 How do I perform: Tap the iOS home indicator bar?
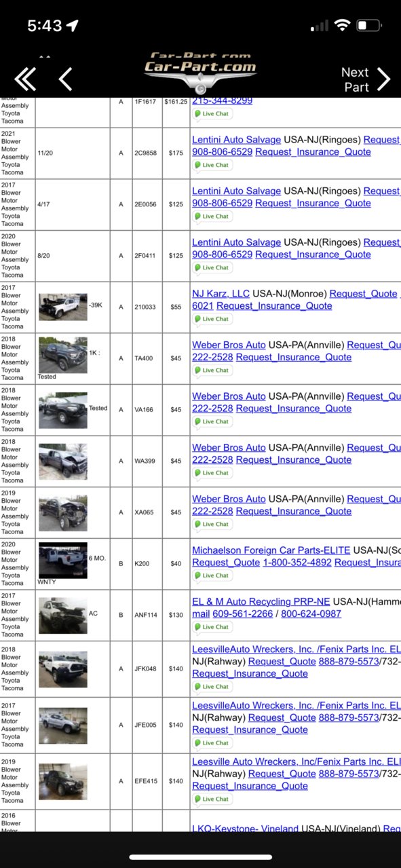click(x=200, y=857)
